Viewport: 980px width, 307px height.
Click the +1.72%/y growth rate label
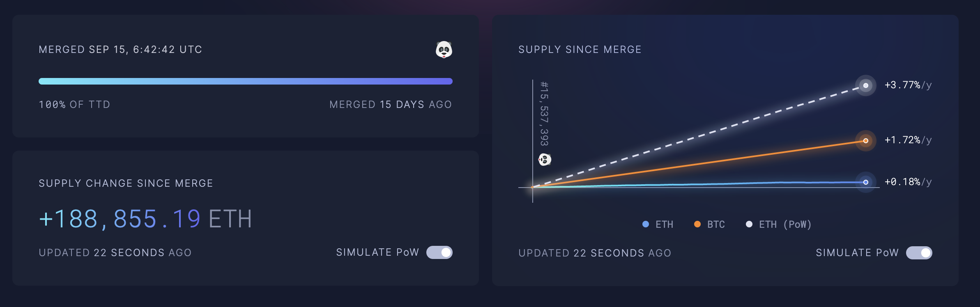click(908, 140)
